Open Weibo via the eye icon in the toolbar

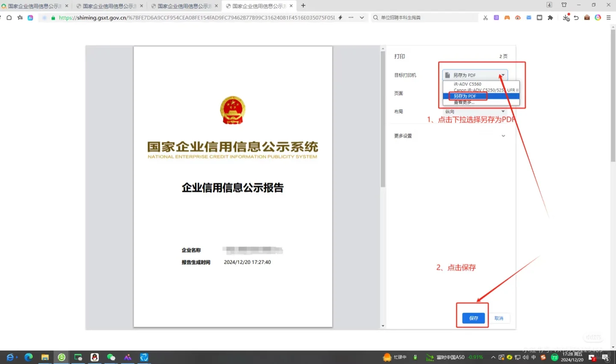pos(517,18)
